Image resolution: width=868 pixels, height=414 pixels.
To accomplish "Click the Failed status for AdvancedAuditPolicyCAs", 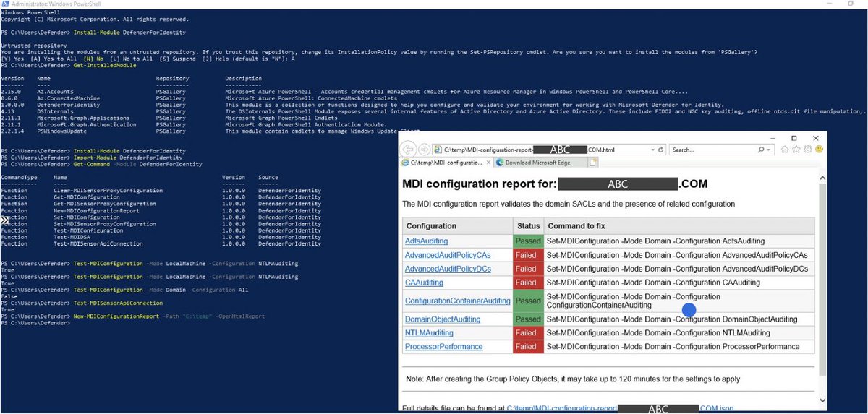I will tap(528, 255).
